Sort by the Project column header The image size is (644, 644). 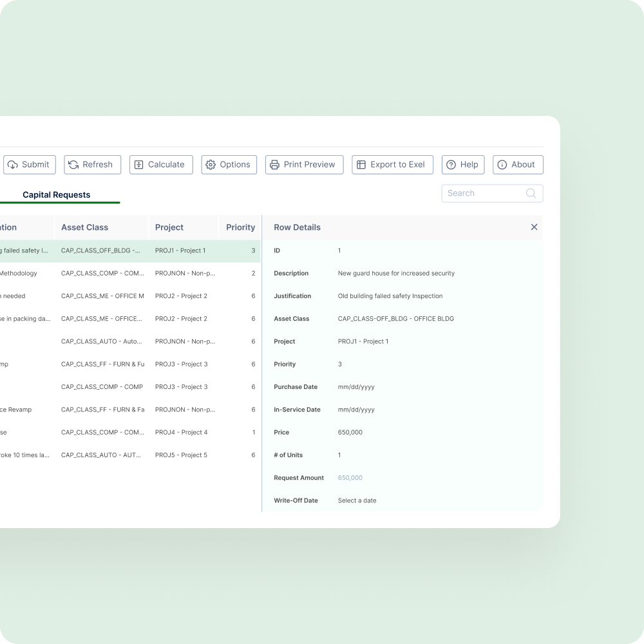click(169, 227)
